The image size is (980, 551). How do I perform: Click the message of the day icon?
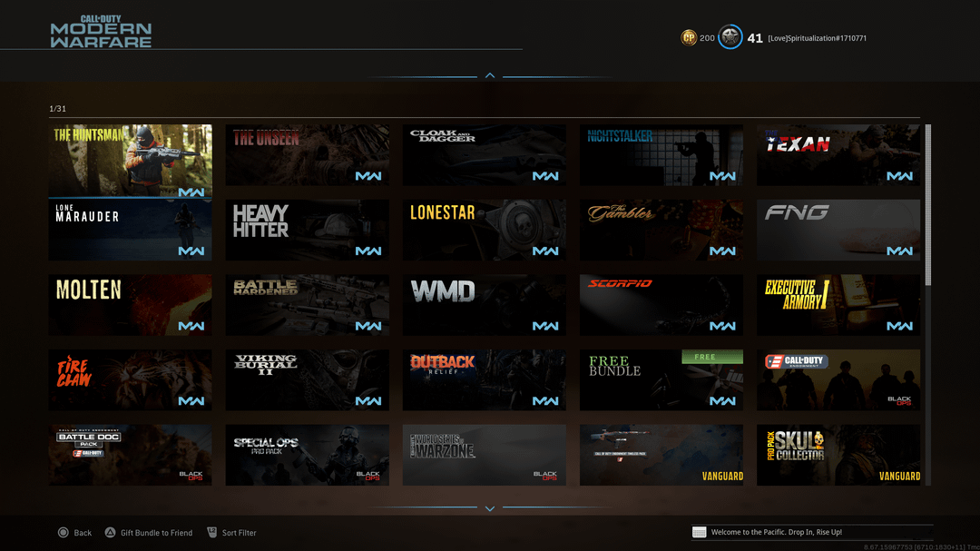tap(699, 532)
